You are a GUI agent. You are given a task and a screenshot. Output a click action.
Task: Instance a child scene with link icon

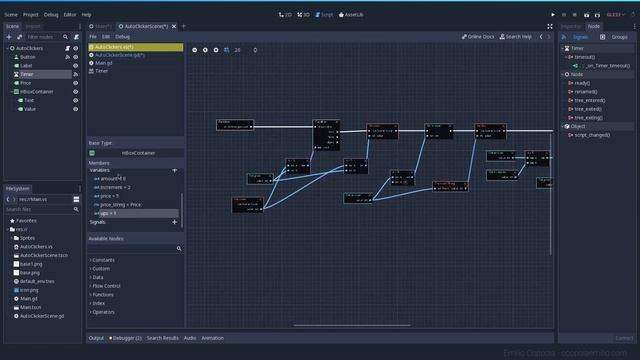point(19,37)
